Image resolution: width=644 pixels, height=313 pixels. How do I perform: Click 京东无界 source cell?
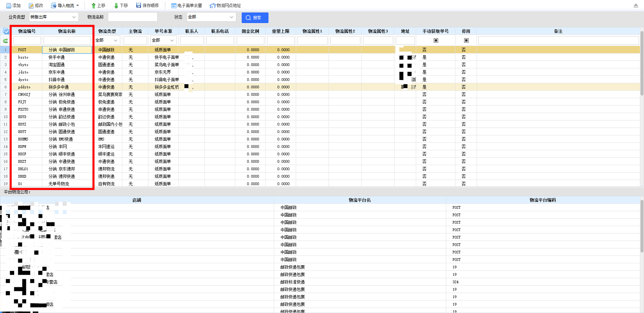163,72
